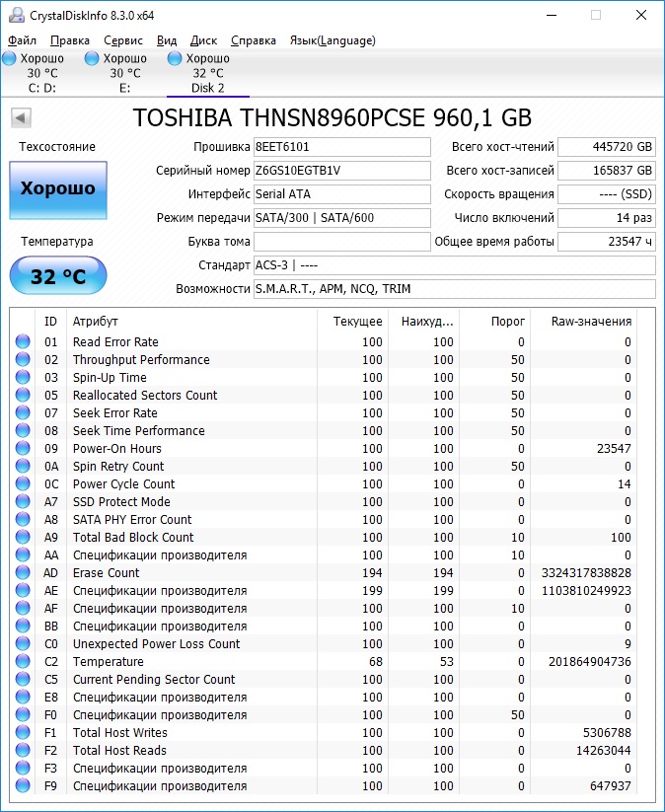Viewport: 665px width, 812px height.
Task: Click status icon for Throughput Performance
Action: click(23, 359)
